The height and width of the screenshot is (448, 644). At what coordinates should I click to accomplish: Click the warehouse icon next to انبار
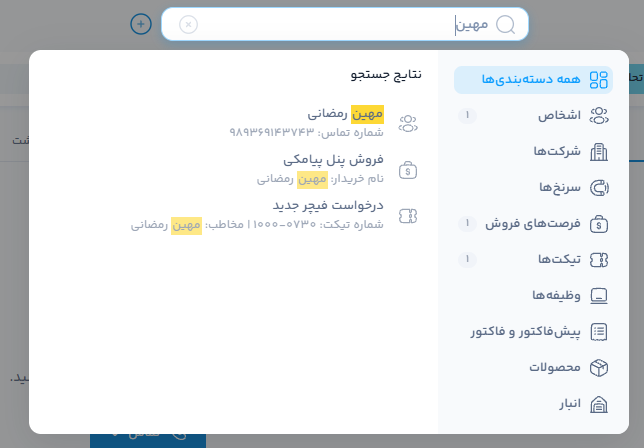(599, 404)
